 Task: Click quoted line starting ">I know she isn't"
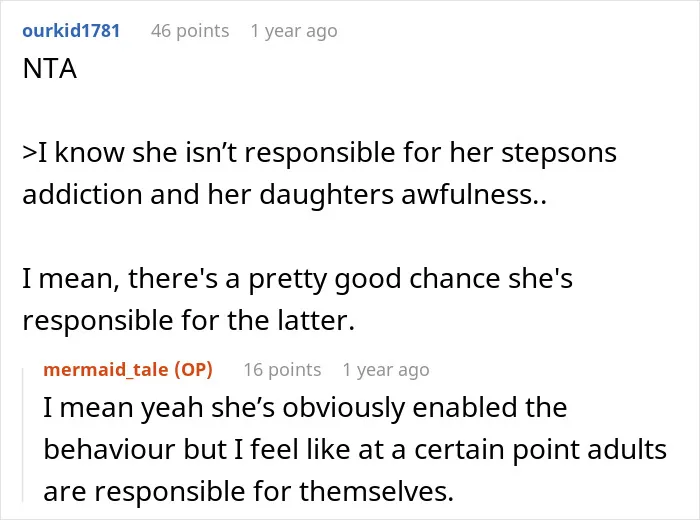[x=320, y=153]
